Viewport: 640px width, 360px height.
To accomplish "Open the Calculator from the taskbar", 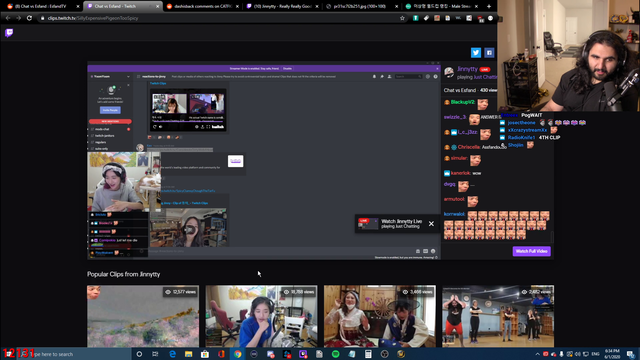I will click(x=368, y=354).
